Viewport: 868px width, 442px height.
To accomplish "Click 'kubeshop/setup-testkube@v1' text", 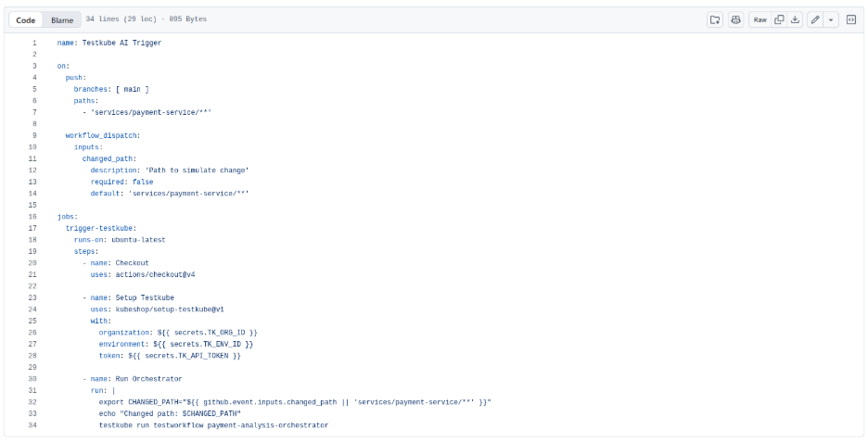I will pos(170,309).
